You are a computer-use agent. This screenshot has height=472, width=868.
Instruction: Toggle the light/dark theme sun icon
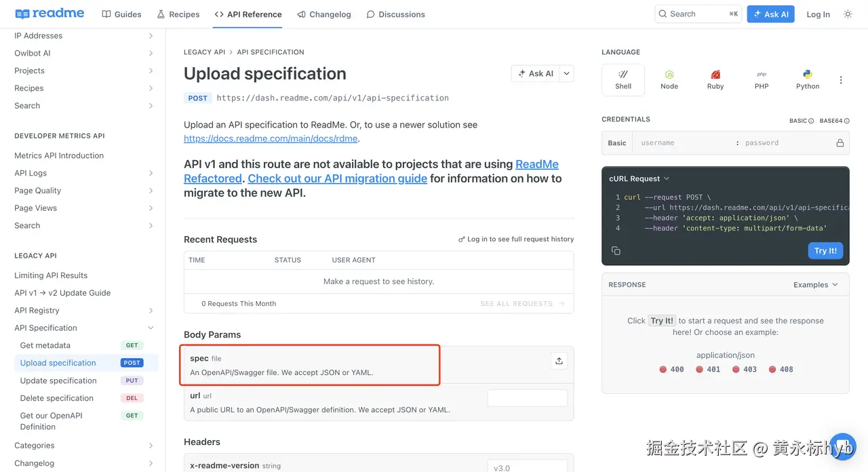[848, 14]
